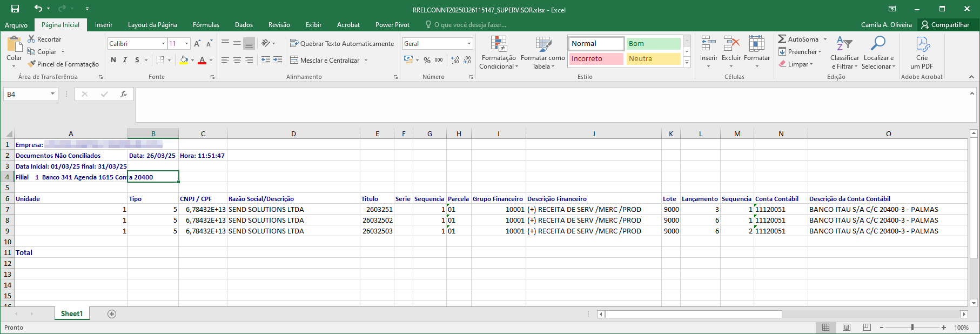Apply percent style format
Viewport: 980px width, 334px height.
pyautogui.click(x=427, y=60)
